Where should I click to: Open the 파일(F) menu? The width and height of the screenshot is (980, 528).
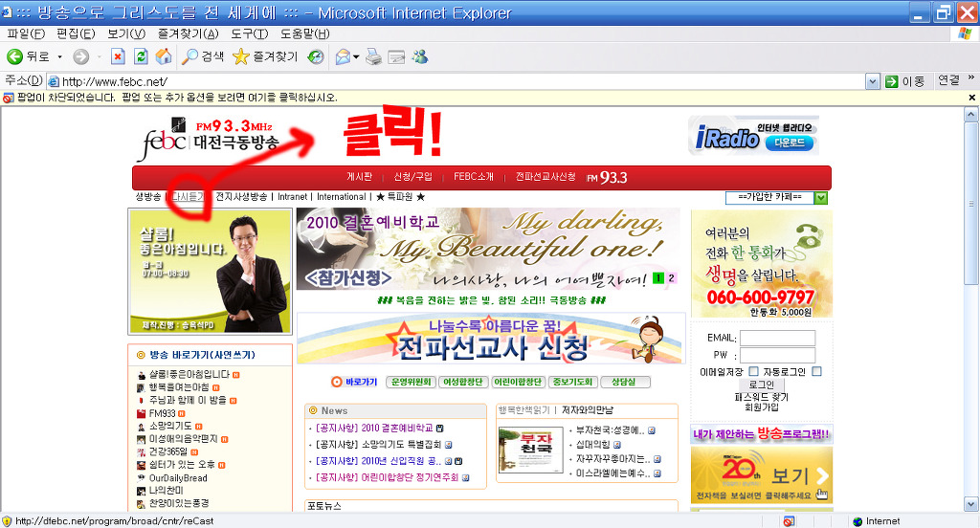(26, 33)
